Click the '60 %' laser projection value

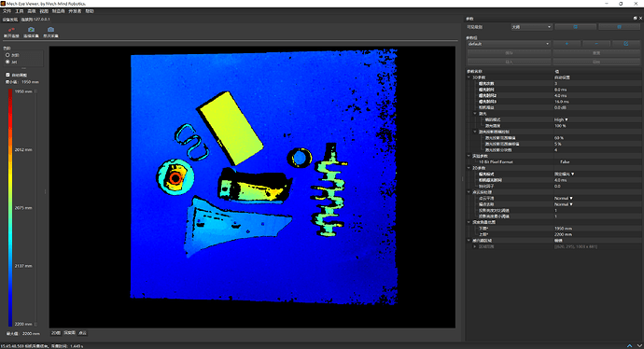point(558,138)
